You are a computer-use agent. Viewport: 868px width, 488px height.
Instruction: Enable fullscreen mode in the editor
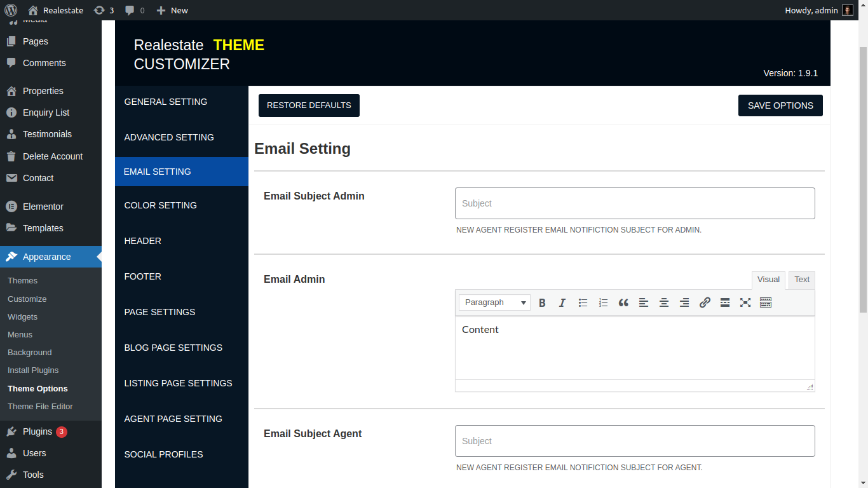coord(745,302)
